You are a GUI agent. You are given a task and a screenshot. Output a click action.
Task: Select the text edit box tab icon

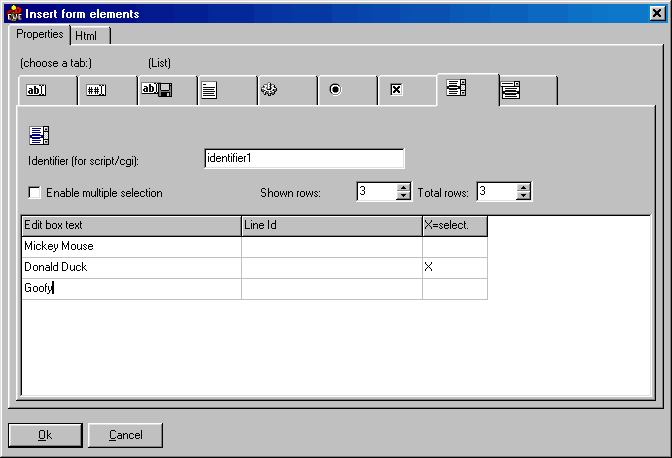click(37, 90)
